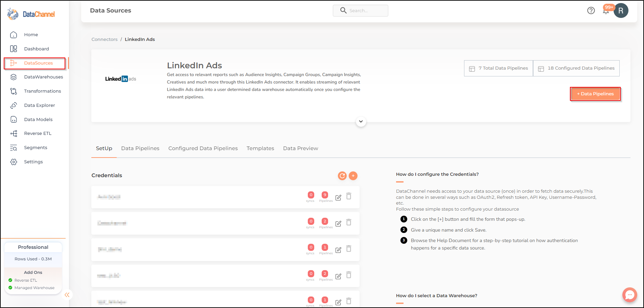Click the Search input field

click(361, 10)
